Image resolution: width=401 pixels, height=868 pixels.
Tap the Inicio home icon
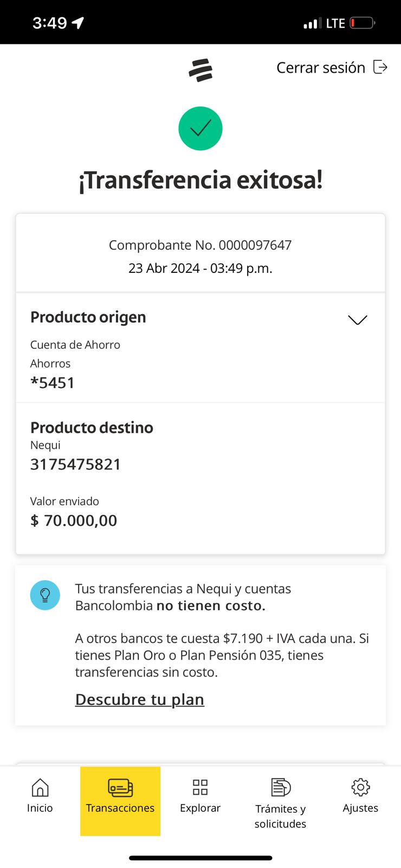coord(40,787)
